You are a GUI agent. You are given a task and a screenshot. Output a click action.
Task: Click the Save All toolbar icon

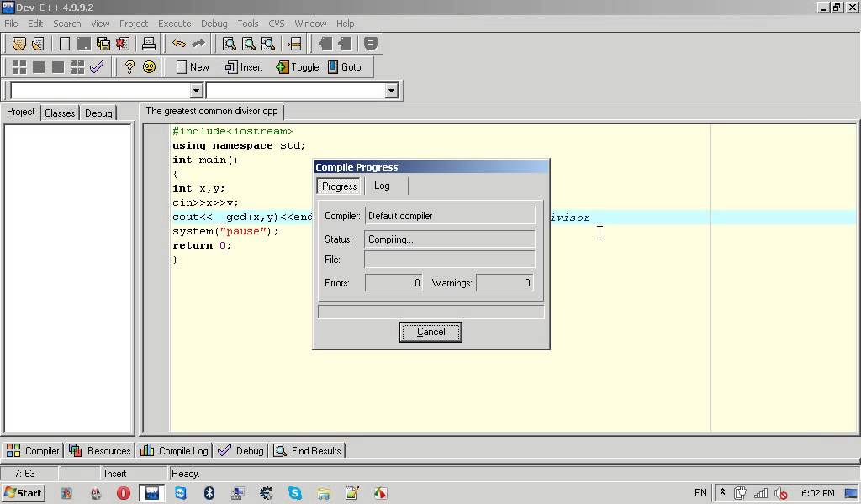click(103, 44)
